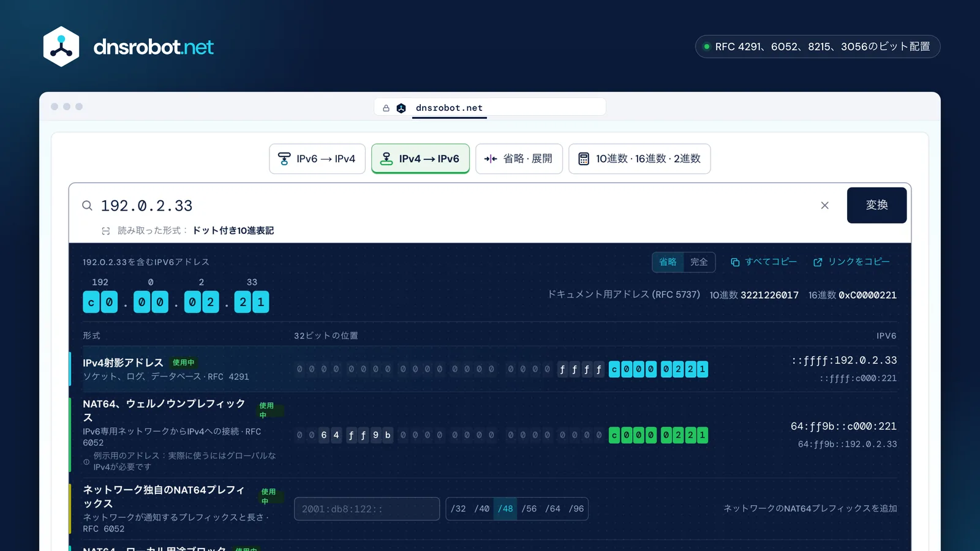
Task: Switch to the IPv6 → IPv4 tab
Action: (x=317, y=159)
